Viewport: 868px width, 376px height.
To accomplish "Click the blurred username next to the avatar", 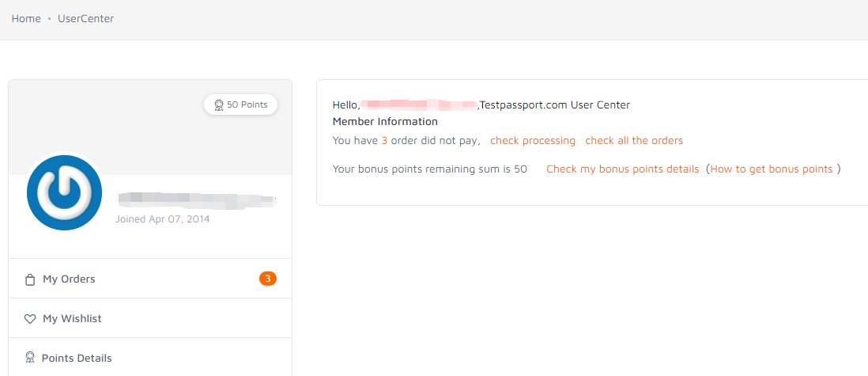I will coord(197,200).
